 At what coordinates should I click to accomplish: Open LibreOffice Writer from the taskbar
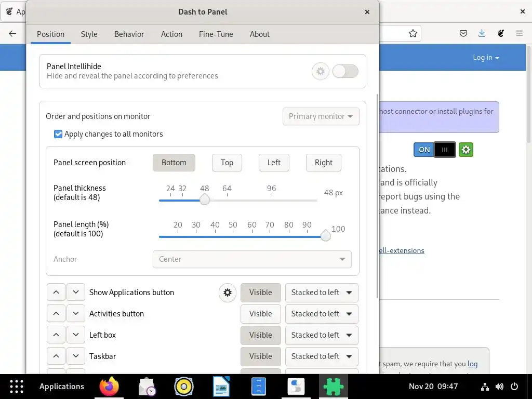221,387
